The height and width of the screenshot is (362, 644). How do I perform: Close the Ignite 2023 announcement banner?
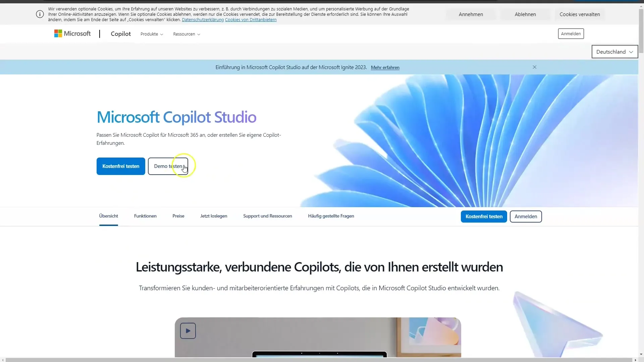[x=535, y=67]
